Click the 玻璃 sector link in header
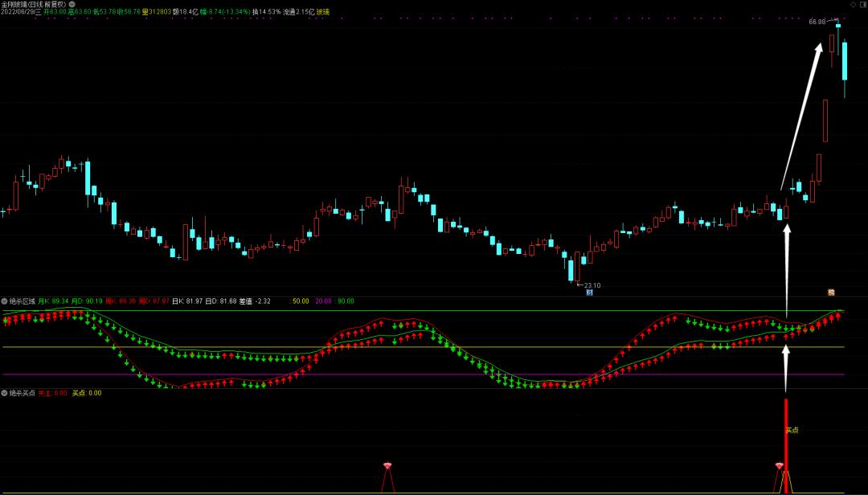Screen dimensions: 868x495 (322, 12)
